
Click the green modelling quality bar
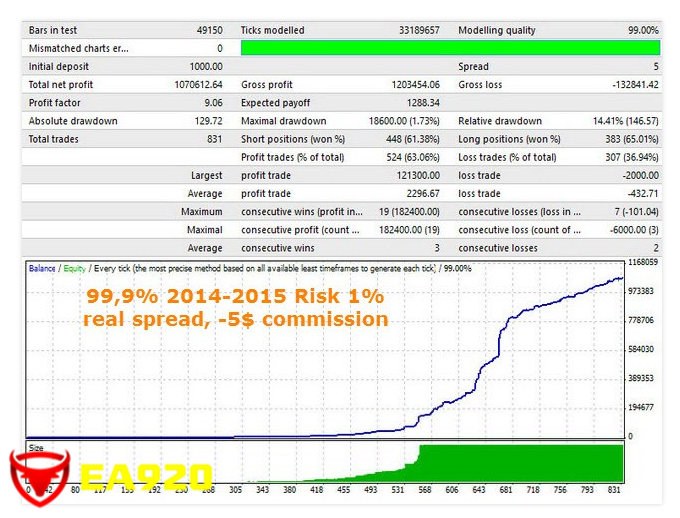point(450,48)
